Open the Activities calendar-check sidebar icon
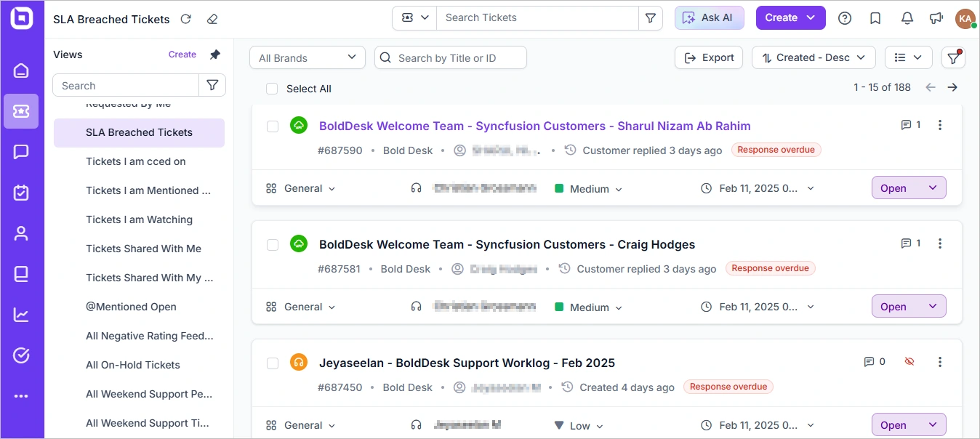 [21, 193]
